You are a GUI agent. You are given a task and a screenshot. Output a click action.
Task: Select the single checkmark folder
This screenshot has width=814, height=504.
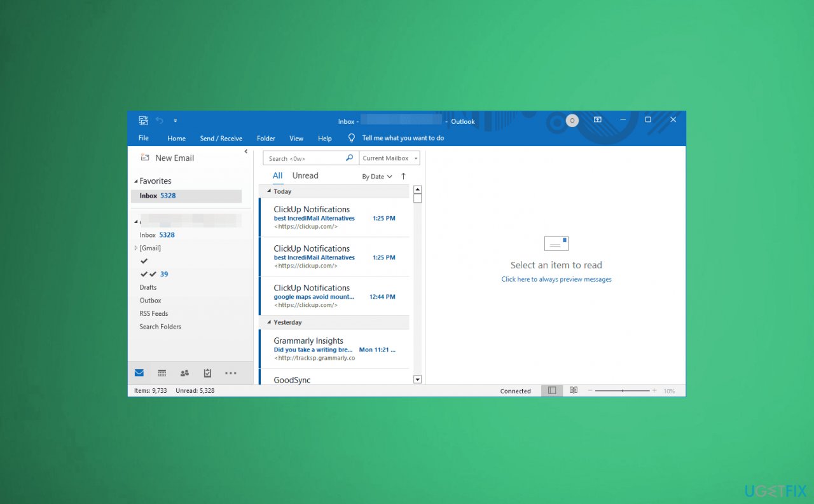pyautogui.click(x=144, y=261)
